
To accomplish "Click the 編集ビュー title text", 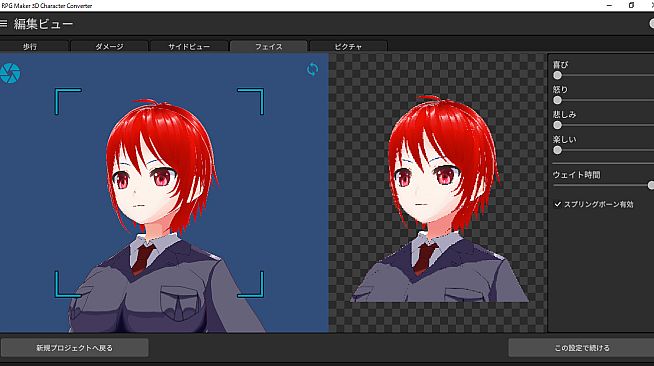I will tap(43, 24).
